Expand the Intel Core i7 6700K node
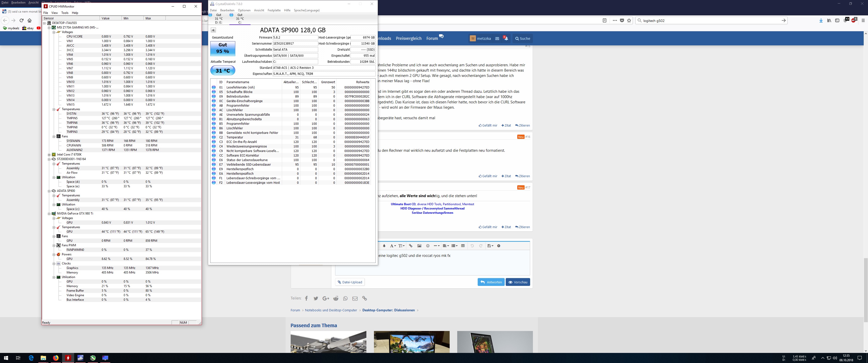 [49, 155]
